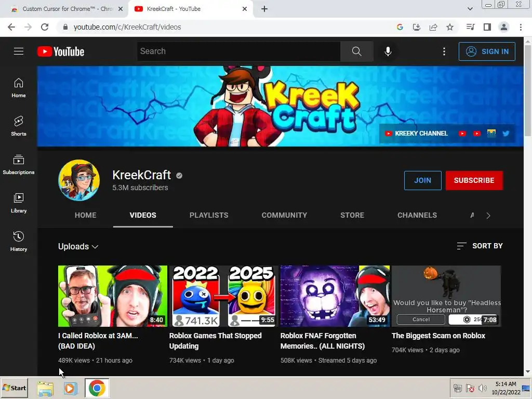Open Shorts in sidebar
Screen dimensions: 532x399
[19, 126]
